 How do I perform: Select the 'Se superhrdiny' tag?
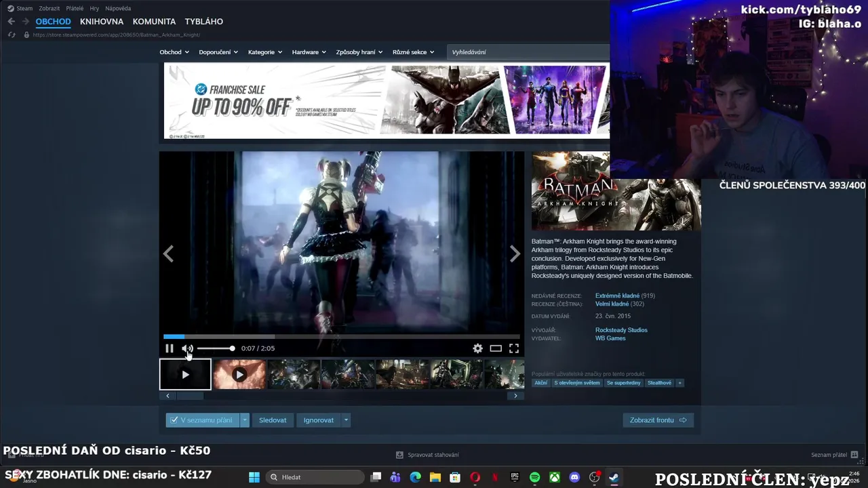click(624, 383)
